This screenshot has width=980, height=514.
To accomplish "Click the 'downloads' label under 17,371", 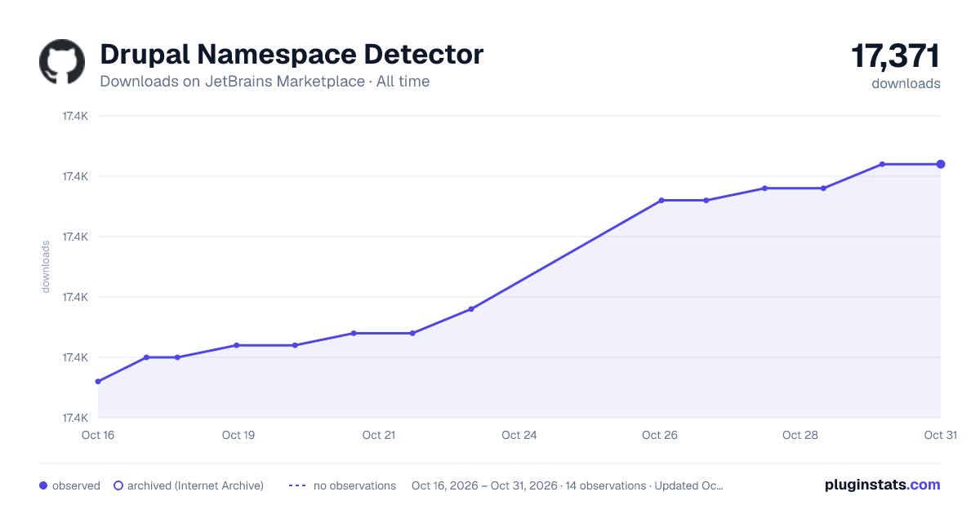I will (x=906, y=83).
